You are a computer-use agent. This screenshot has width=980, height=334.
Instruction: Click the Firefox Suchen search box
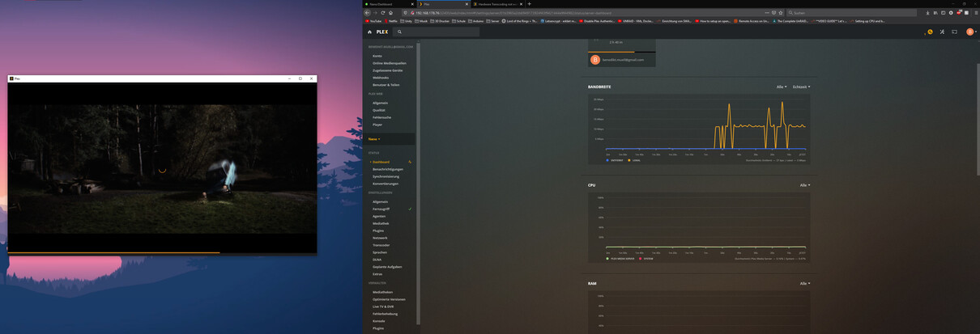pyautogui.click(x=852, y=13)
